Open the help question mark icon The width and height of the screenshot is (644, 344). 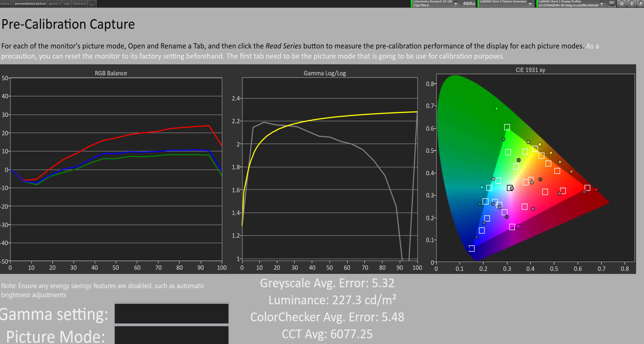[631, 3]
